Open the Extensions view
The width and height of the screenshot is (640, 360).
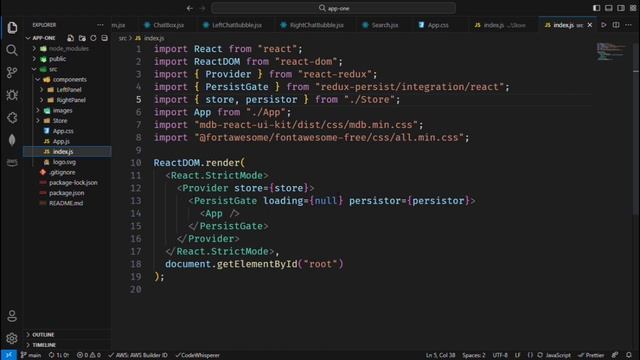12,118
